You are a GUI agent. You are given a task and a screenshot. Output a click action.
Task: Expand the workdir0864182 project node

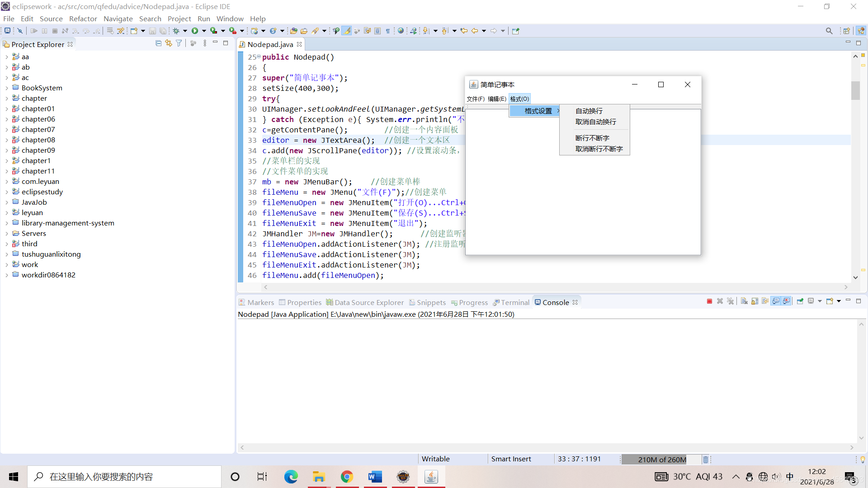click(7, 275)
